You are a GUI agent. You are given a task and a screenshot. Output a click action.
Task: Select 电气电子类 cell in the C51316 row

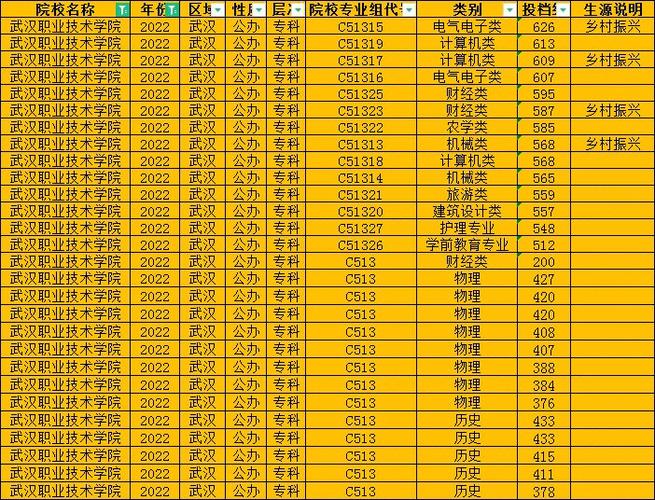(467, 77)
